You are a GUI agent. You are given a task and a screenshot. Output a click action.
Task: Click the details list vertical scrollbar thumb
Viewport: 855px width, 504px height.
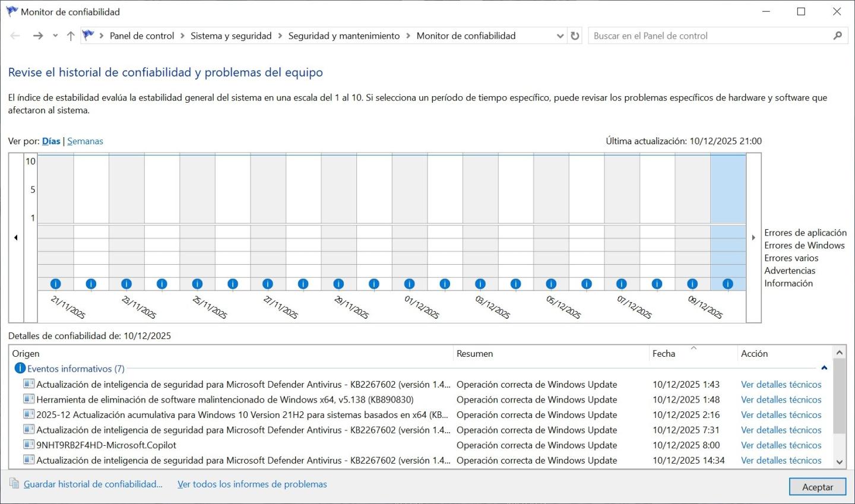point(839,397)
